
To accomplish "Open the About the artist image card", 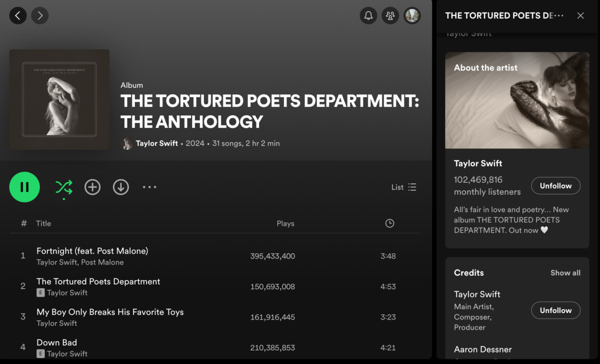I will coord(517,100).
